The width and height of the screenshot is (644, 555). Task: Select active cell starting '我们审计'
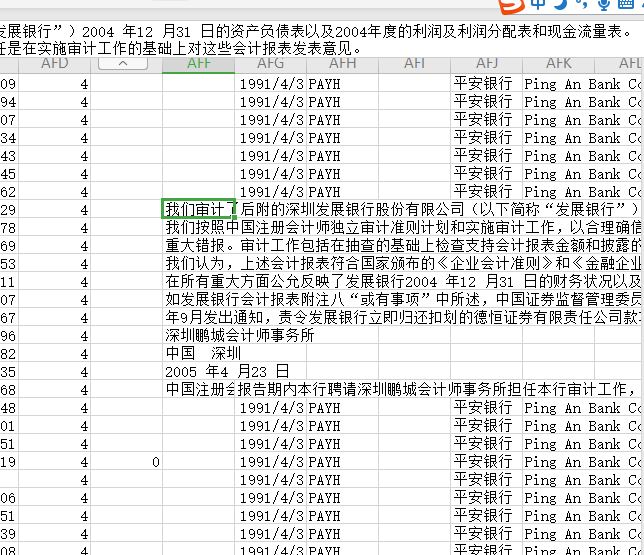[198, 209]
